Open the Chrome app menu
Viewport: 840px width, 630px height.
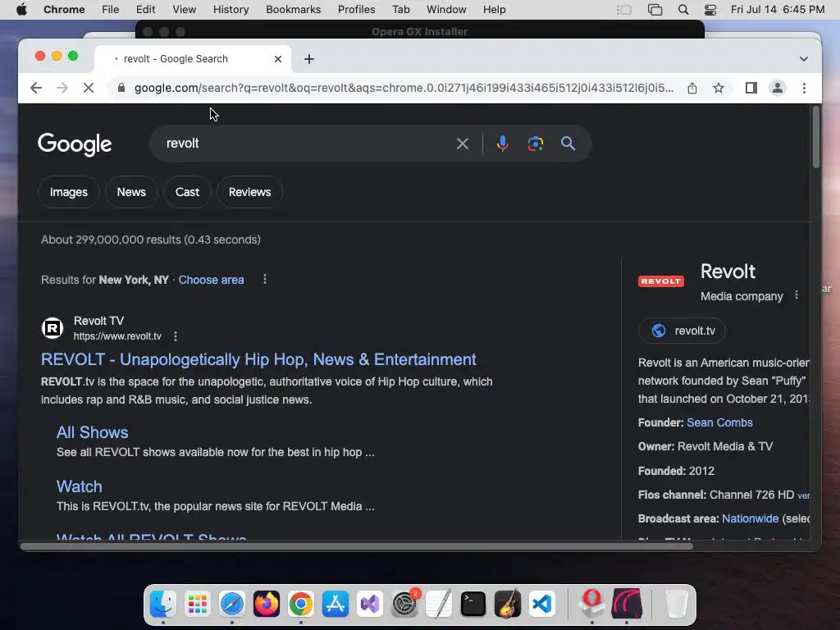(64, 10)
